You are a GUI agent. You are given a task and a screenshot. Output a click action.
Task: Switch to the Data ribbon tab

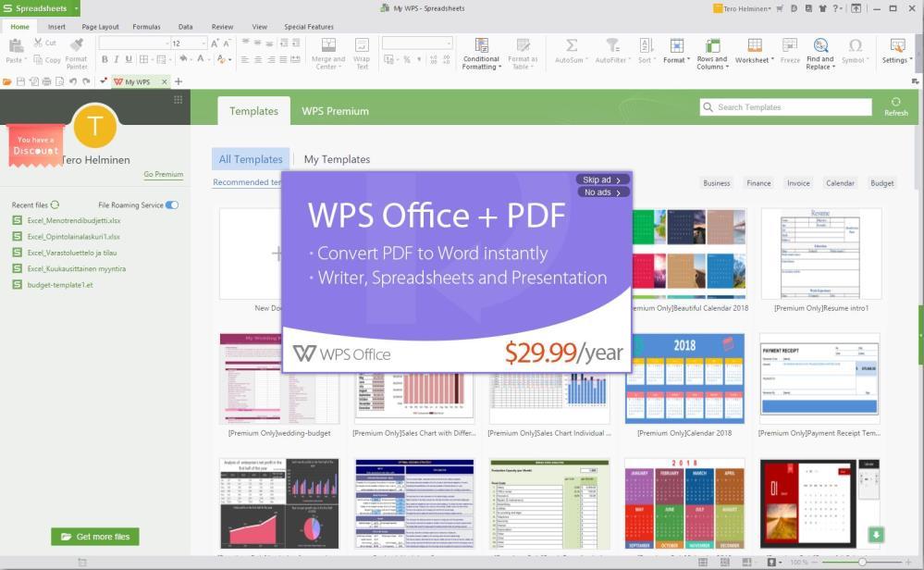coord(186,27)
